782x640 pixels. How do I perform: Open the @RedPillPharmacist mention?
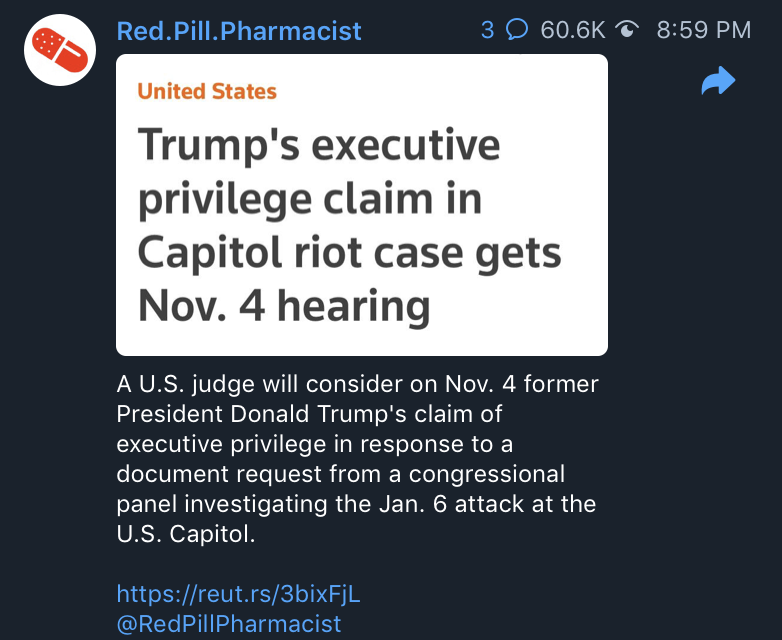[x=229, y=623]
